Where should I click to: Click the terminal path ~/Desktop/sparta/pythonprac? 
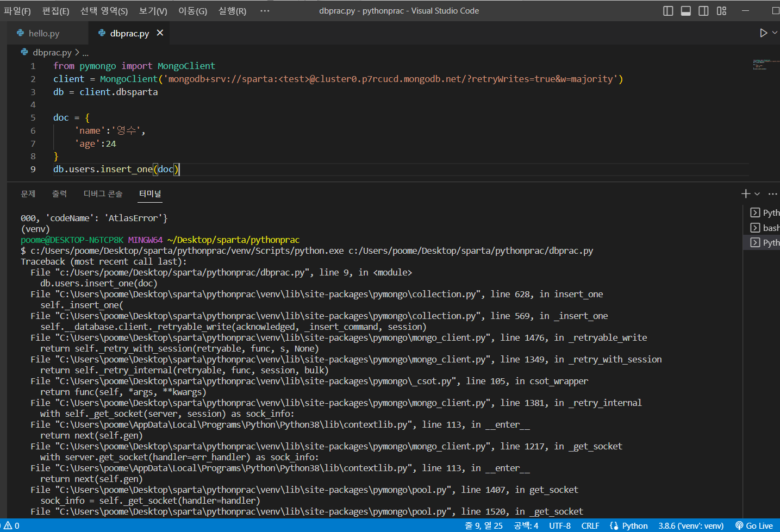(233, 240)
